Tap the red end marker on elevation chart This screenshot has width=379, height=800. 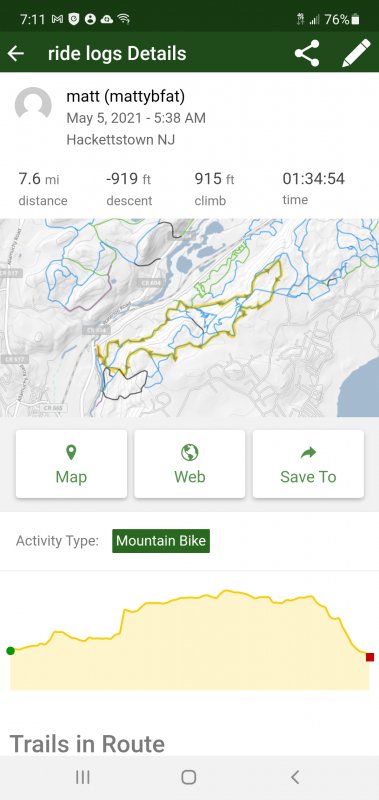tap(370, 657)
